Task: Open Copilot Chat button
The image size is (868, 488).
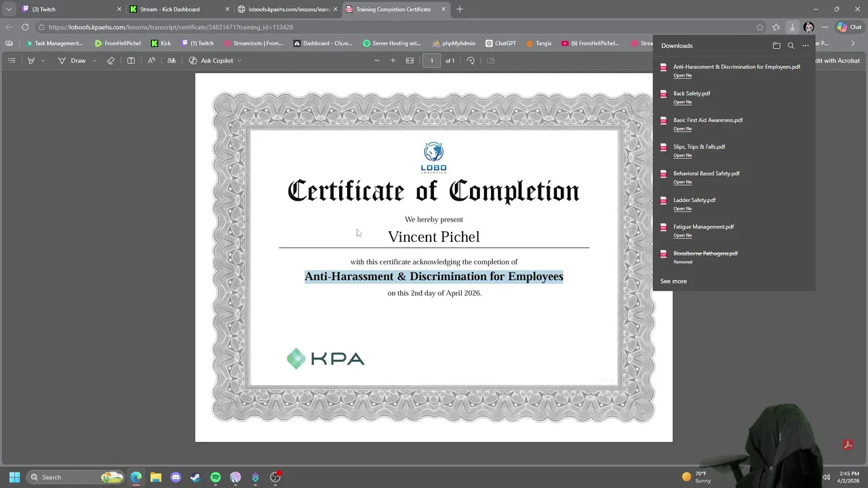Action: 850,27
